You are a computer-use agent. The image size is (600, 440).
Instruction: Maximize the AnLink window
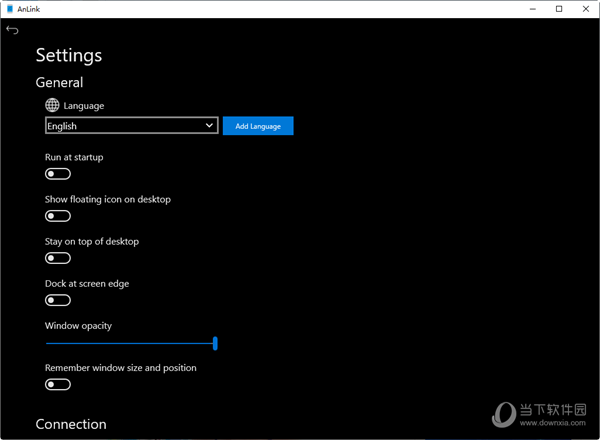(559, 9)
